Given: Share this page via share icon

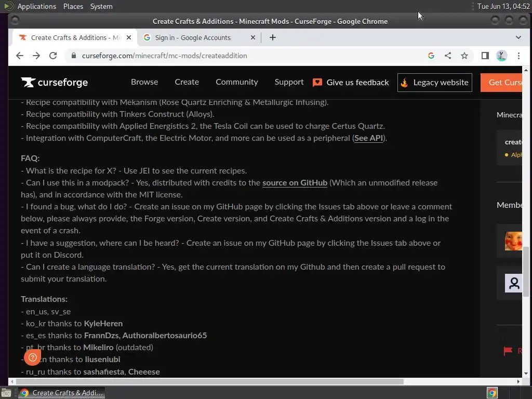Looking at the screenshot, I should point(448,56).
